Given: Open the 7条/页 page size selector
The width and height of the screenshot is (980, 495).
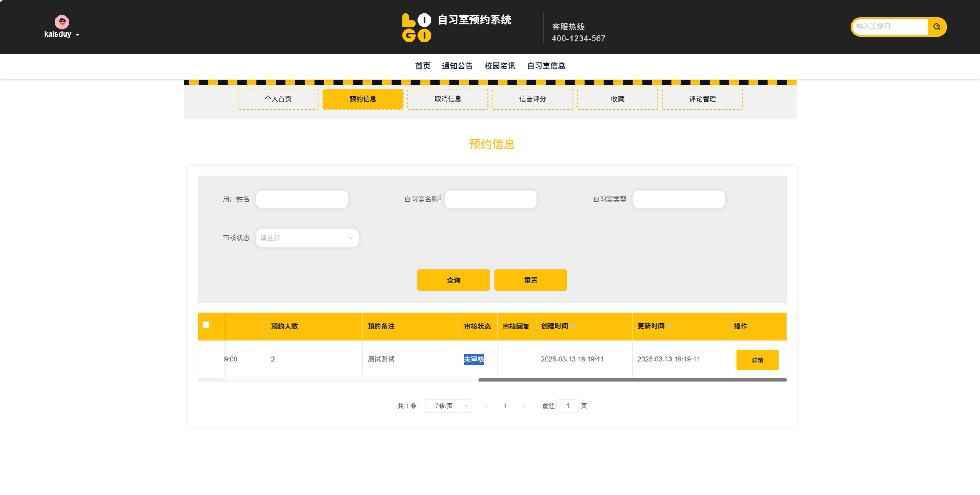Looking at the screenshot, I should [x=447, y=406].
